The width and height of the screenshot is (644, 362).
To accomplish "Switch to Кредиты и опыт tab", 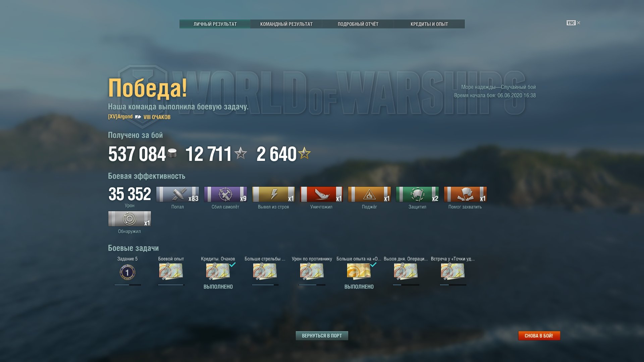I will [x=429, y=24].
